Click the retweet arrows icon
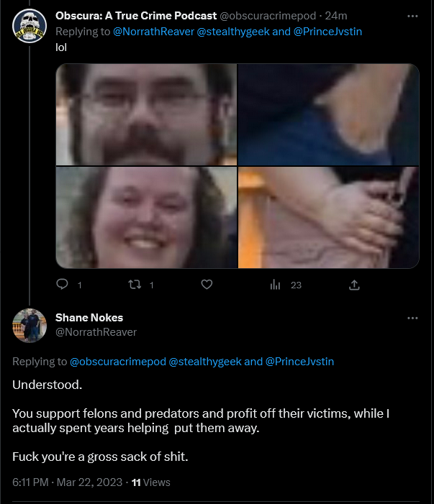Viewport: 434px width, 504px height. [x=135, y=285]
